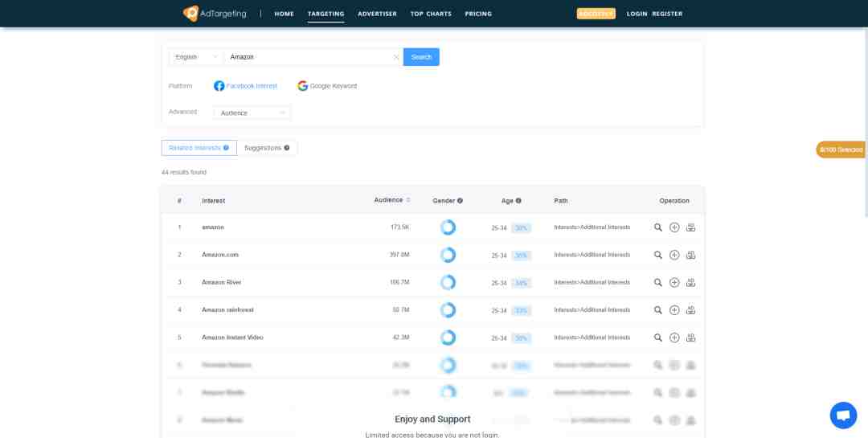Click the Age column help icon
868x438 pixels.
point(518,201)
